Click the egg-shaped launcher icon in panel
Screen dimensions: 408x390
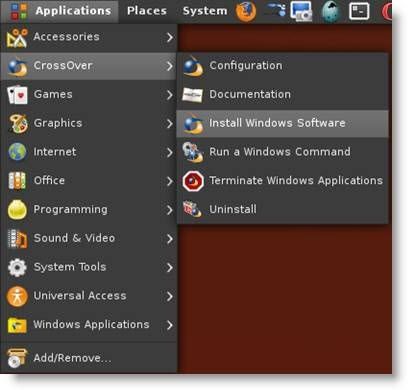coord(330,11)
